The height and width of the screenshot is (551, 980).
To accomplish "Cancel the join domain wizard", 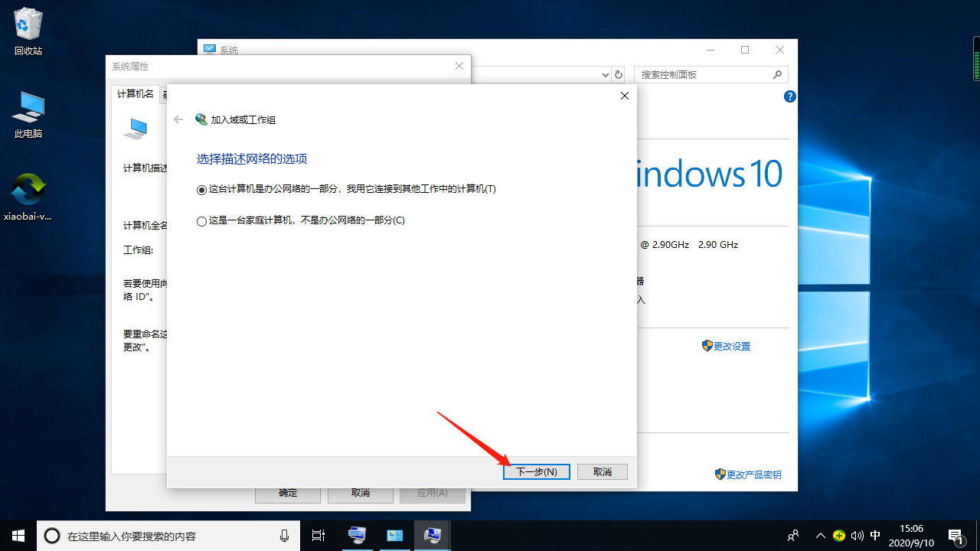I will (x=603, y=472).
